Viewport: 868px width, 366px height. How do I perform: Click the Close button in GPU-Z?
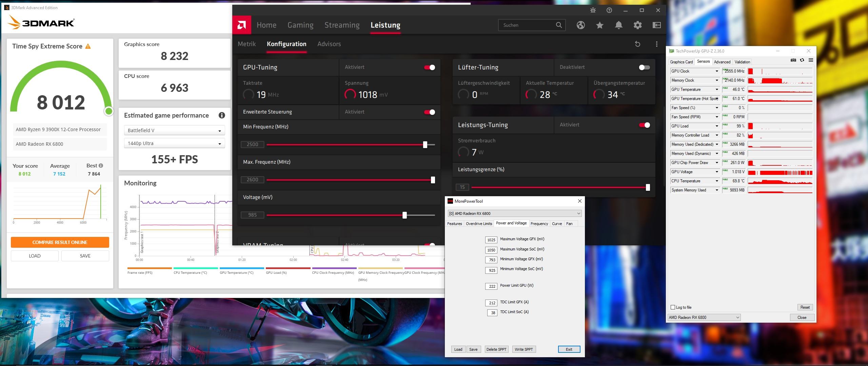(802, 318)
